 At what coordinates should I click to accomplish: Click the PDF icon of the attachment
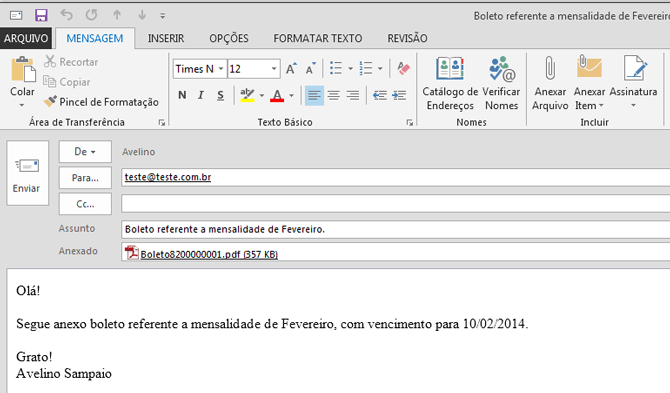point(132,253)
